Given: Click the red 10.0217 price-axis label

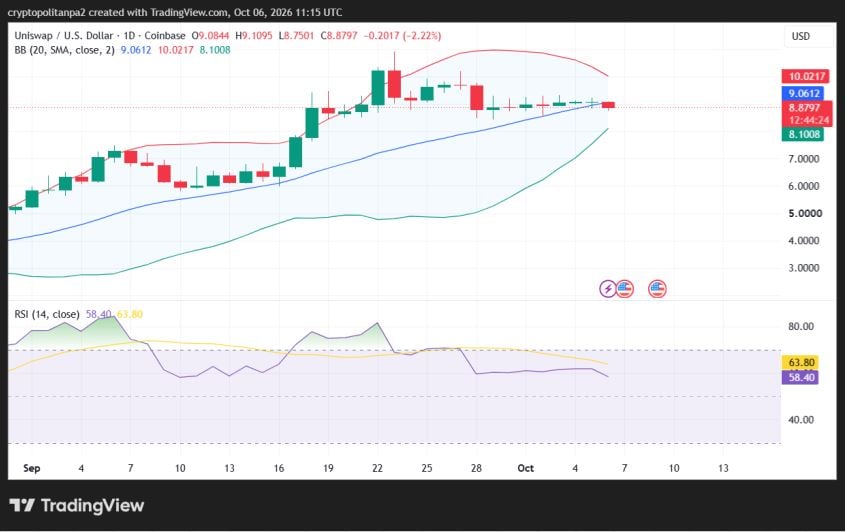Looking at the screenshot, I should [805, 77].
